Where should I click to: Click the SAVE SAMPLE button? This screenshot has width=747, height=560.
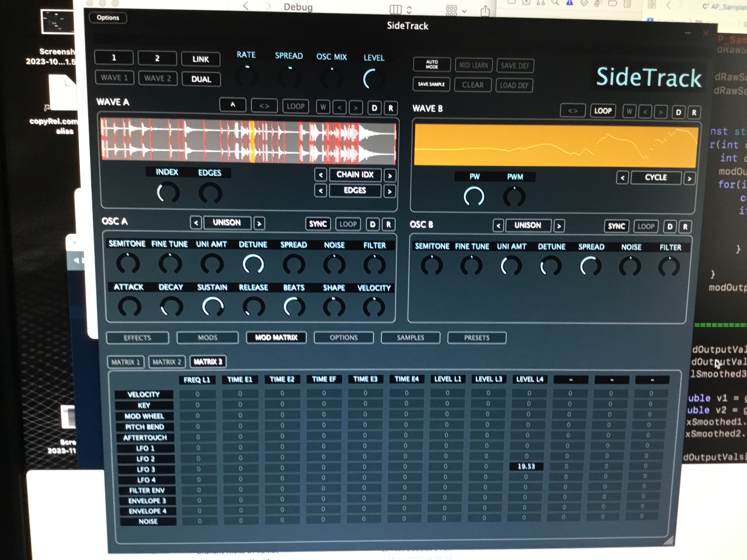pos(431,84)
